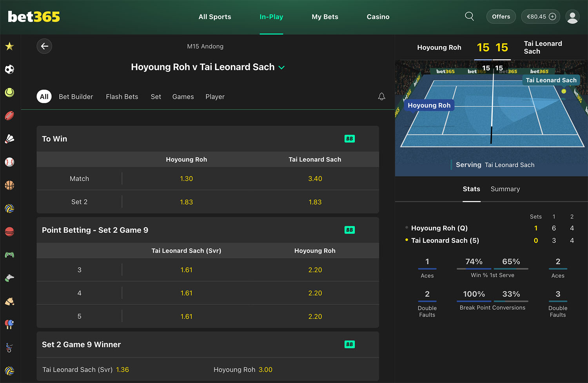Select the red Cricket ball icon
Viewport: 588px width, 383px height.
pyautogui.click(x=9, y=231)
